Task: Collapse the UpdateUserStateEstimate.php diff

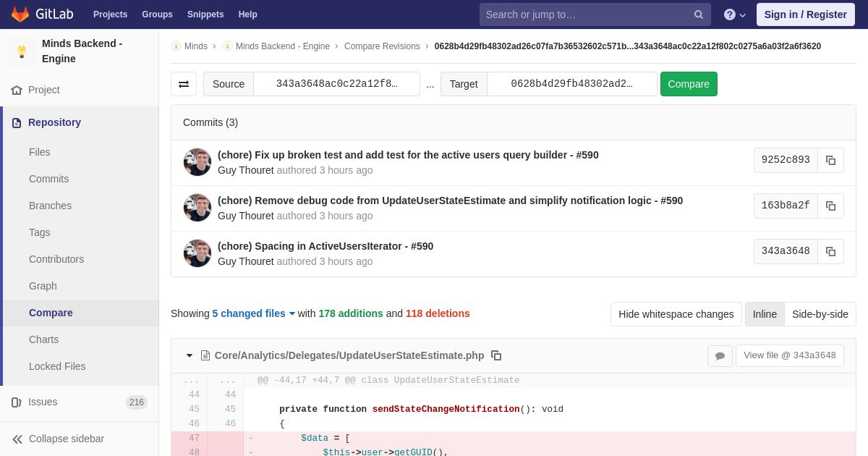Action: pos(190,355)
